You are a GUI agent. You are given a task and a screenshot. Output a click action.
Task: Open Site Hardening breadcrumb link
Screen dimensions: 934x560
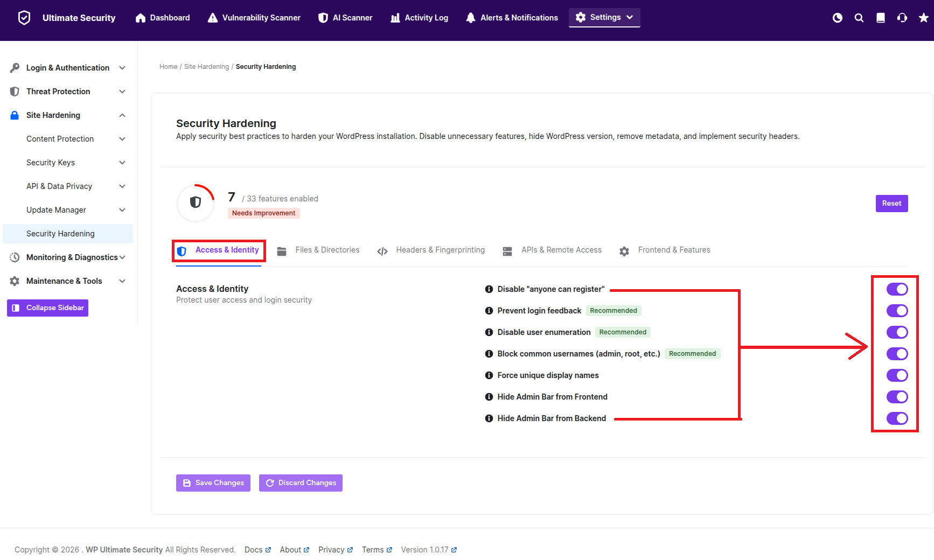[207, 67]
